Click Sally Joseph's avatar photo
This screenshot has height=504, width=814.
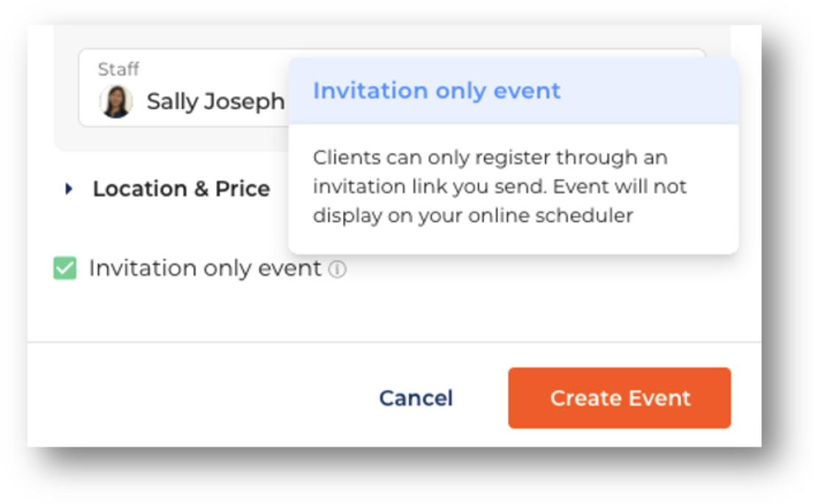point(116,101)
